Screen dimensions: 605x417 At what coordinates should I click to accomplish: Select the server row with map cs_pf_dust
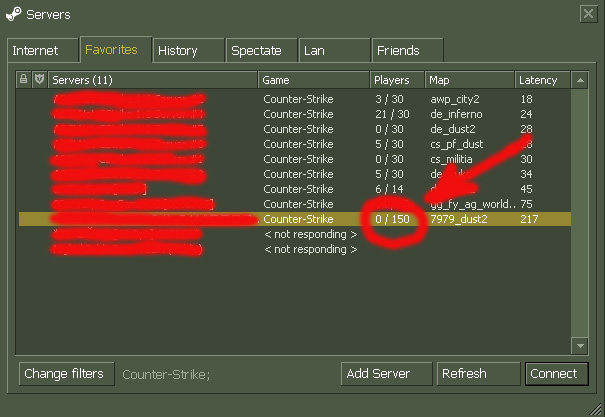click(294, 144)
